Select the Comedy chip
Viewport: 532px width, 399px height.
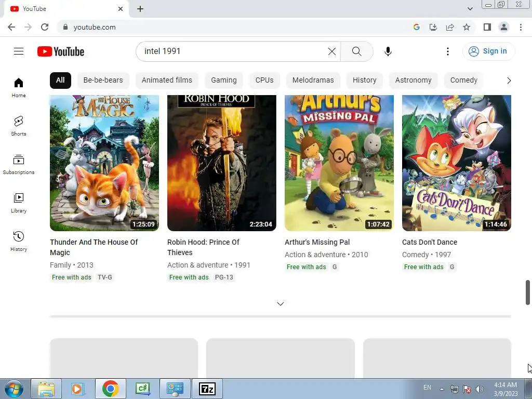coord(463,81)
